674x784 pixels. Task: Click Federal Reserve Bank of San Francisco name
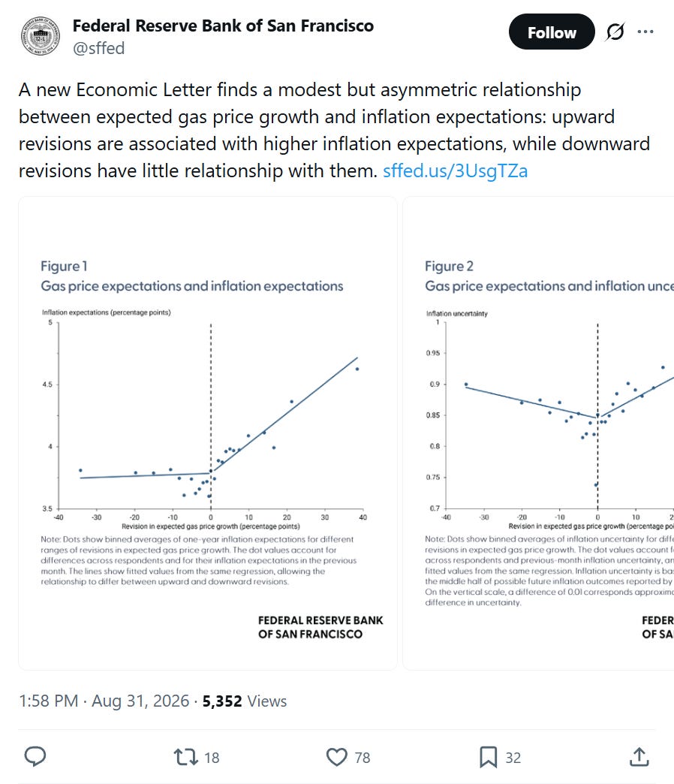point(223,26)
